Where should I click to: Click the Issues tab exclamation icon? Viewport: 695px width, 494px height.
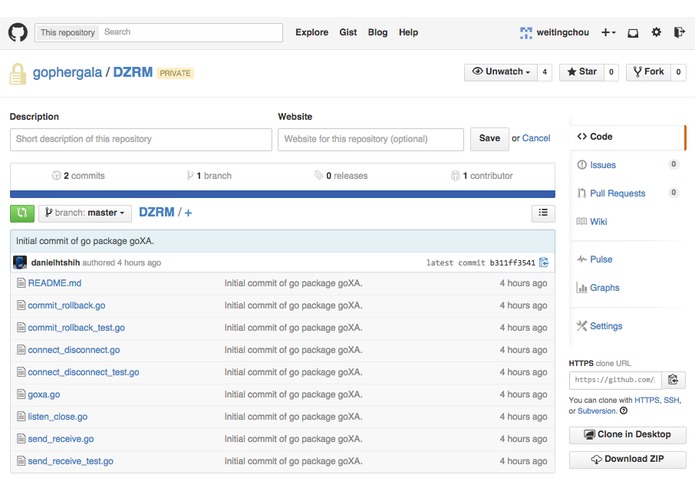click(582, 165)
